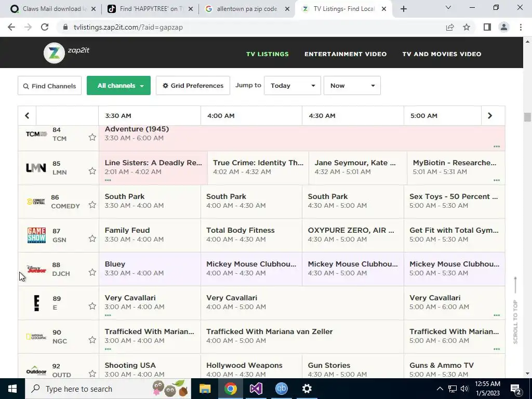Open the Now time dropdown
The height and width of the screenshot is (399, 532).
click(352, 86)
